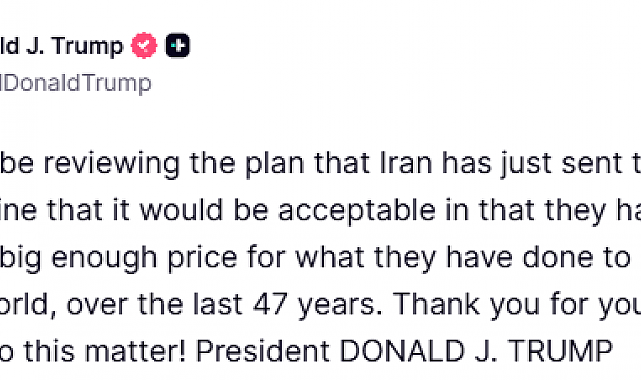
Task: Open the DonaldTrump handle link
Action: pyautogui.click(x=76, y=83)
